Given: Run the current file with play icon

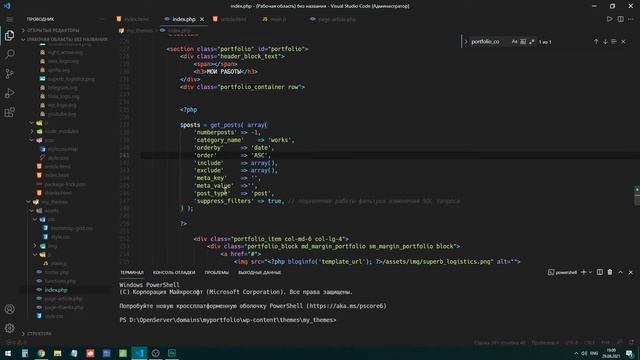Looking at the screenshot, I should (x=609, y=19).
